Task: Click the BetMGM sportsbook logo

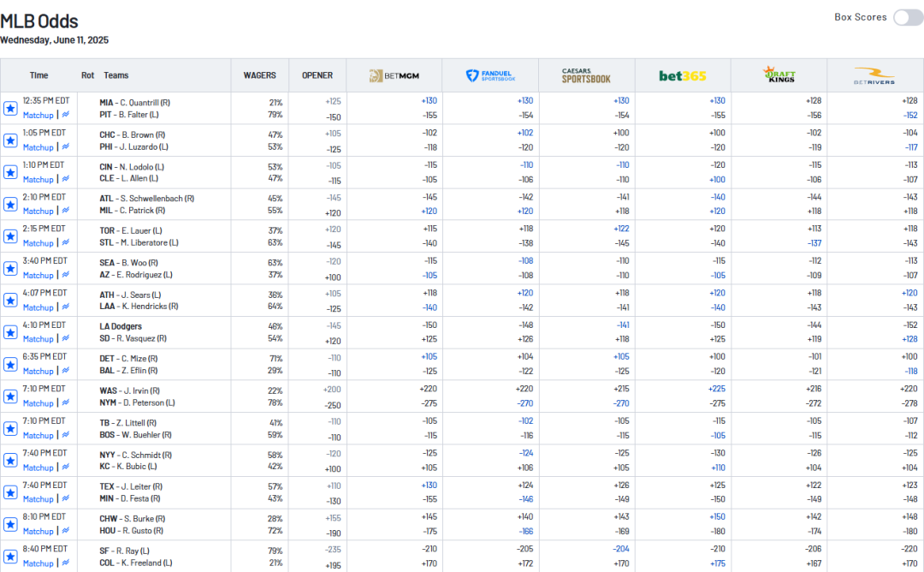Action: click(394, 75)
